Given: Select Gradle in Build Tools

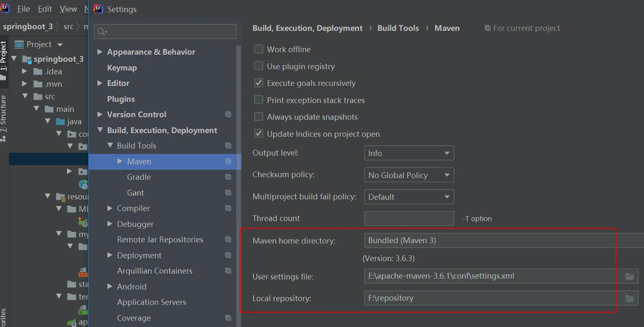Looking at the screenshot, I should click(139, 177).
